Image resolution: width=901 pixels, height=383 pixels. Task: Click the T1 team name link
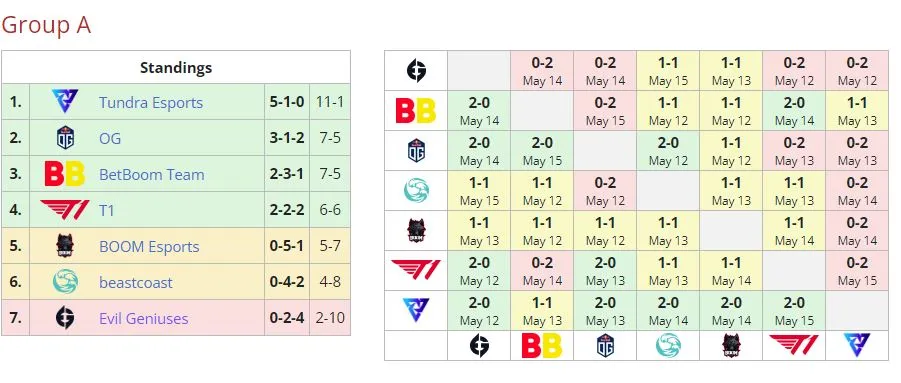(x=107, y=211)
